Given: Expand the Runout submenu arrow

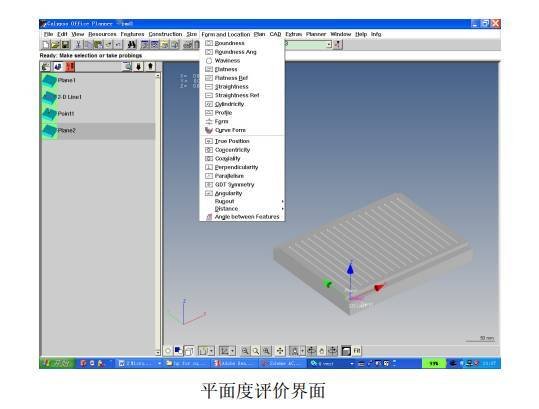Looking at the screenshot, I should click(282, 201).
